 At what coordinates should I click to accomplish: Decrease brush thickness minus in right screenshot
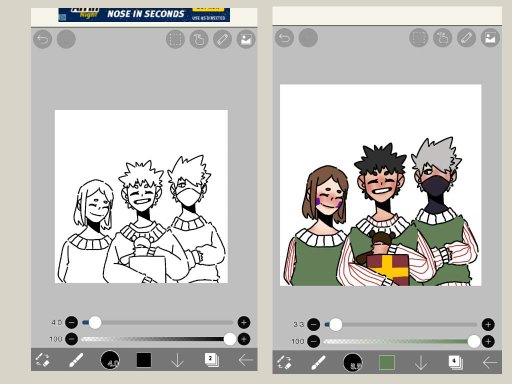point(313,324)
